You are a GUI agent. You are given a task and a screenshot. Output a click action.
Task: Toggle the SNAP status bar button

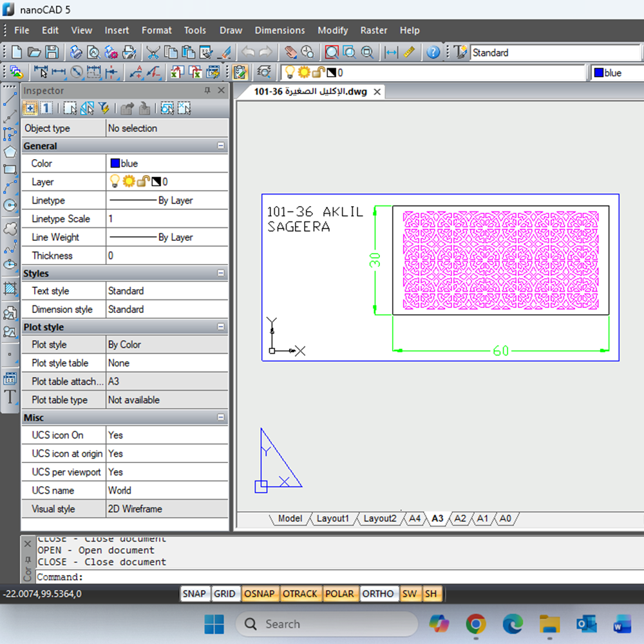pos(194,594)
